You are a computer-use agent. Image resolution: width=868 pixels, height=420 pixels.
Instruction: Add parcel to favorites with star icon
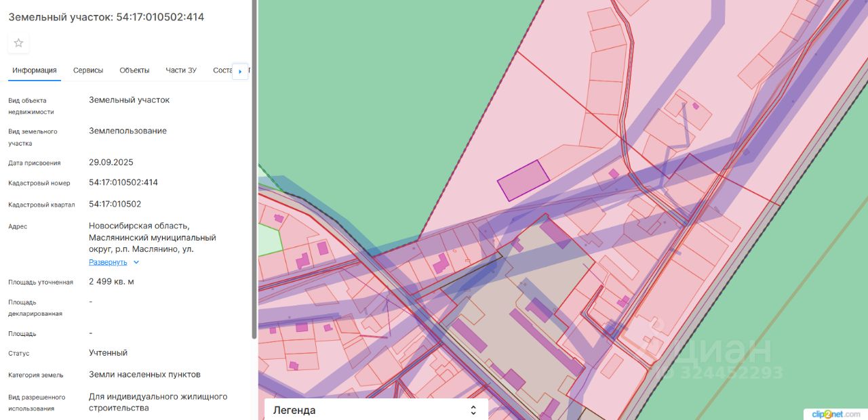pos(18,43)
